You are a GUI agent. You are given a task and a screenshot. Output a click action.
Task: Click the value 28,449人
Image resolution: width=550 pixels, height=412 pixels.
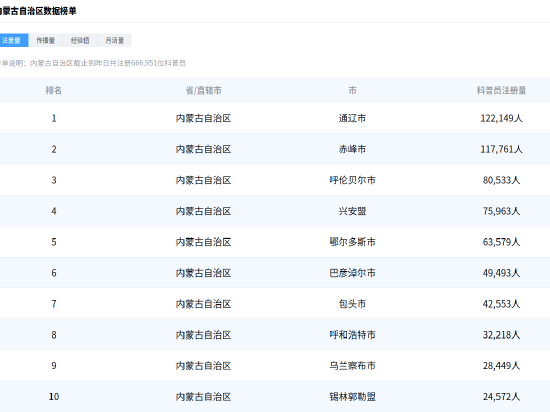(501, 366)
